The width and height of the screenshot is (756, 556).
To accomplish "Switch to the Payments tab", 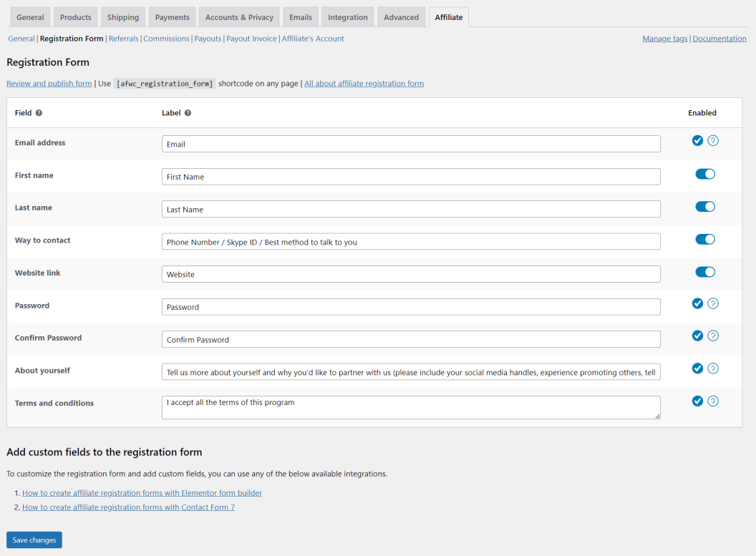I will tap(172, 16).
